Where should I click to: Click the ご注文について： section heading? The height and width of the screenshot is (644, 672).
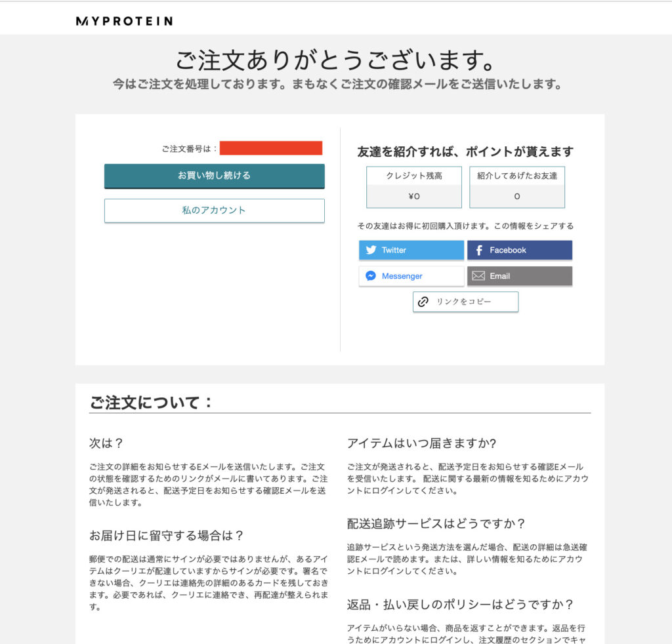pyautogui.click(x=151, y=402)
